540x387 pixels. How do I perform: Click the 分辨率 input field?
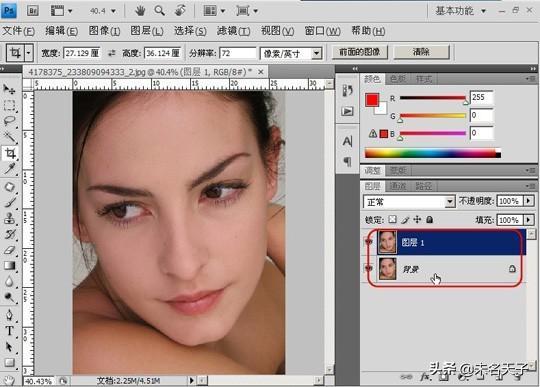pos(238,53)
